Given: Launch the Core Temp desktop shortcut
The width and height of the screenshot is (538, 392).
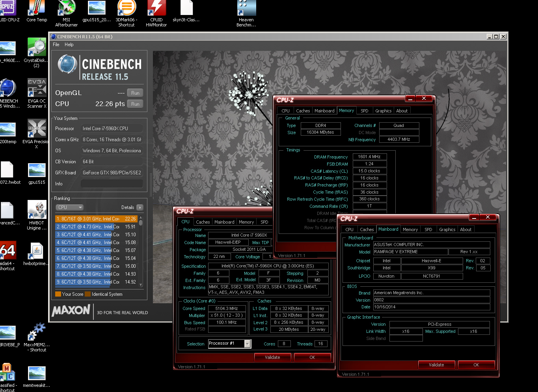Looking at the screenshot, I should pos(37,10).
